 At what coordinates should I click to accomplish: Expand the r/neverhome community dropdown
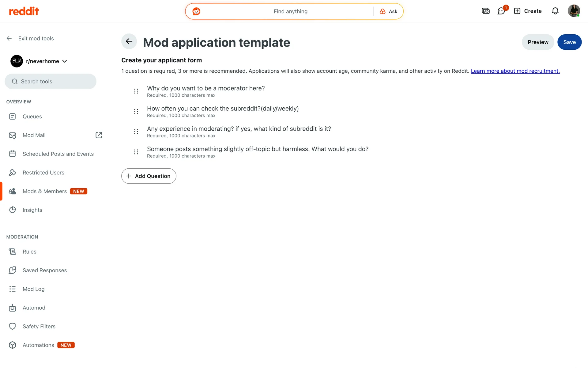[x=65, y=61]
